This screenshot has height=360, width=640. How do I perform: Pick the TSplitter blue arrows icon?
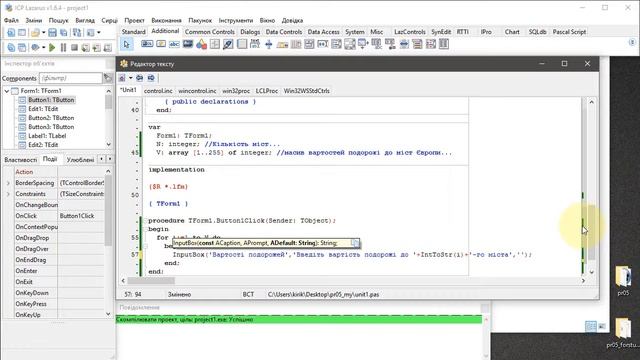[269, 44]
